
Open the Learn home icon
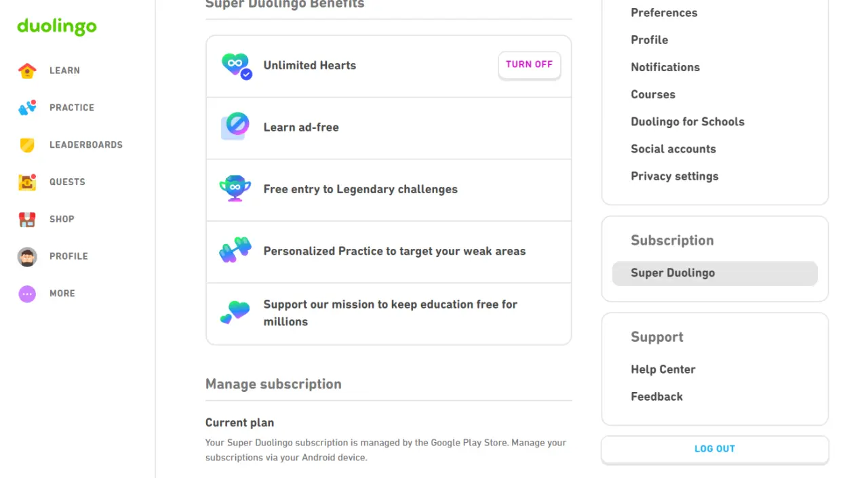pyautogui.click(x=27, y=71)
